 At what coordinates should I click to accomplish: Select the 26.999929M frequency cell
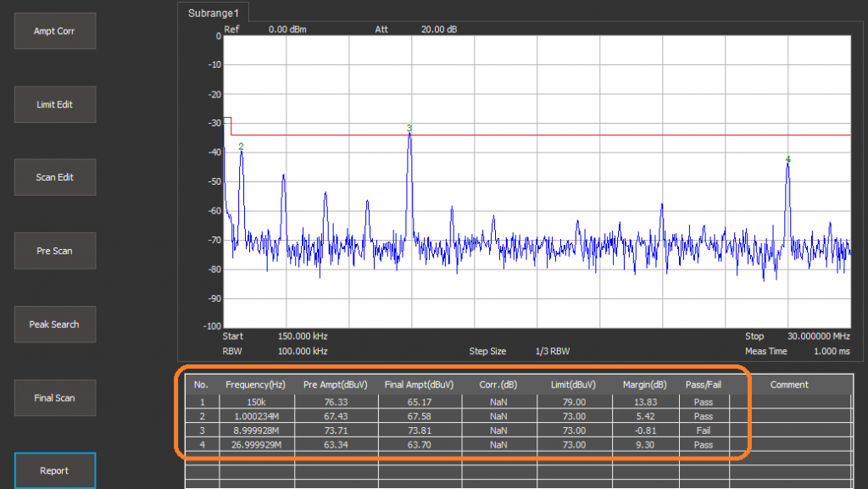pos(254,445)
